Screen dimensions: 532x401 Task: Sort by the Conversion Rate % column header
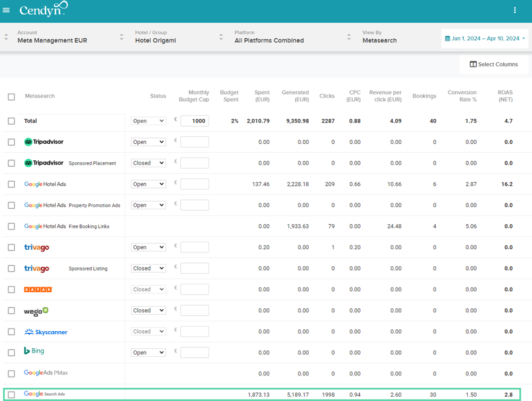point(462,96)
